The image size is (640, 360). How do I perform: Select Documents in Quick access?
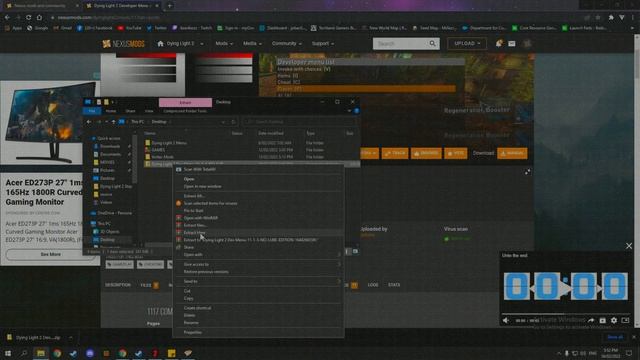tap(110, 154)
